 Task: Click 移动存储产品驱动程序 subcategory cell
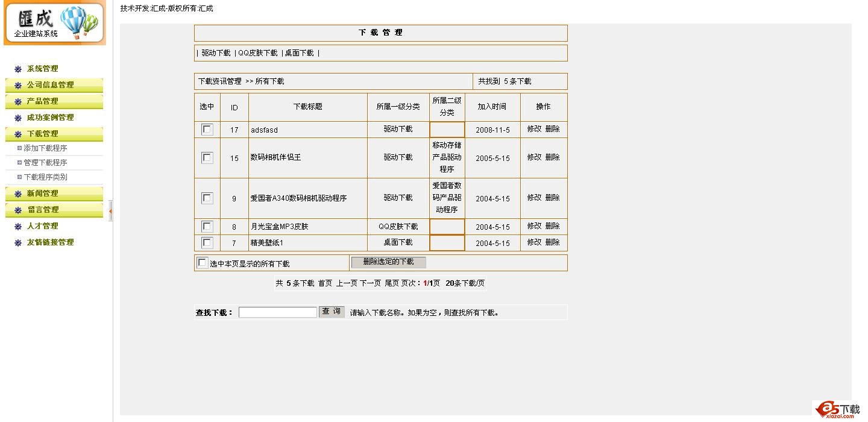pos(447,157)
